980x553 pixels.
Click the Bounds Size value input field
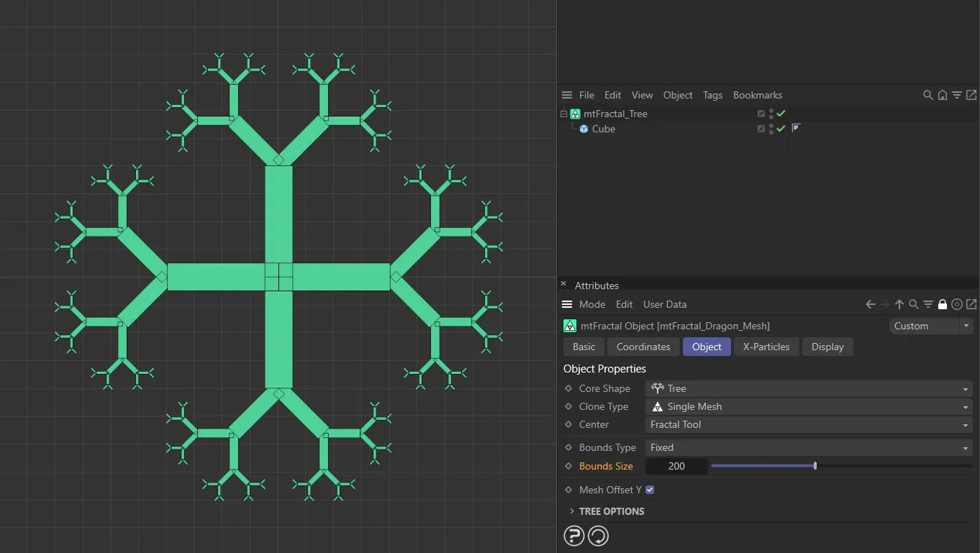click(676, 466)
